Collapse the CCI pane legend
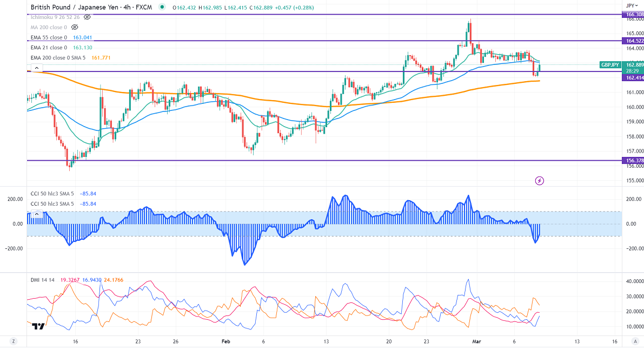The image size is (644, 349). pos(36,214)
